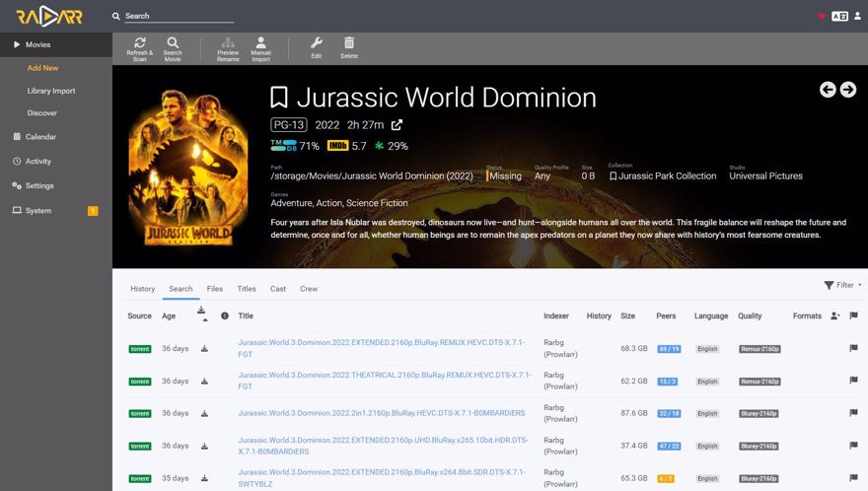The image size is (868, 491).
Task: Click the Refresh & Scan toolbar icon
Action: pos(139,48)
